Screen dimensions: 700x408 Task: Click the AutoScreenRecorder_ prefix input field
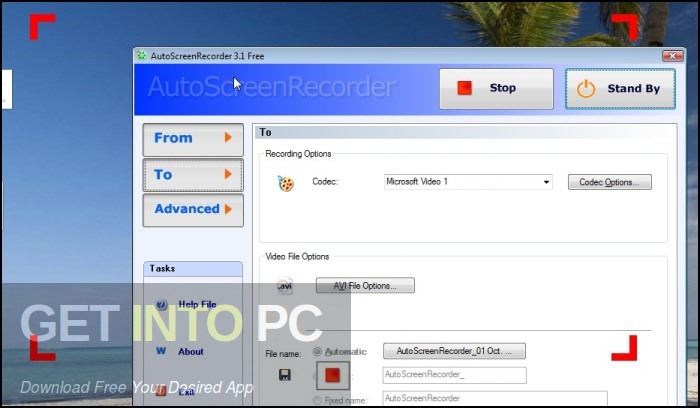pyautogui.click(x=454, y=375)
